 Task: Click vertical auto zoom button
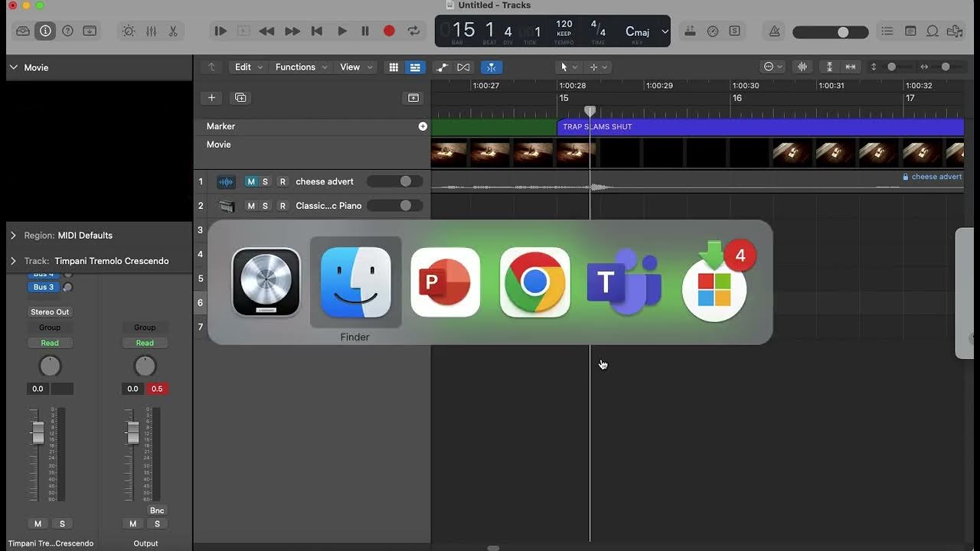pos(829,67)
